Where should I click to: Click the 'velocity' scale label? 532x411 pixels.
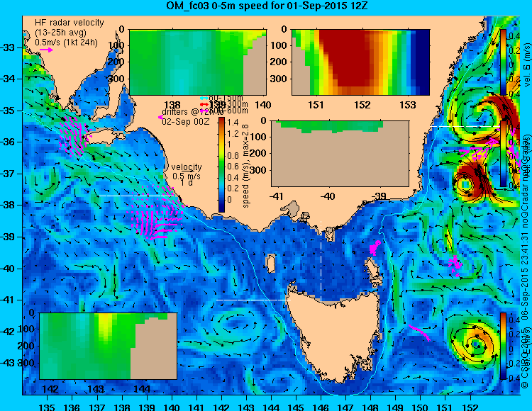(x=187, y=167)
